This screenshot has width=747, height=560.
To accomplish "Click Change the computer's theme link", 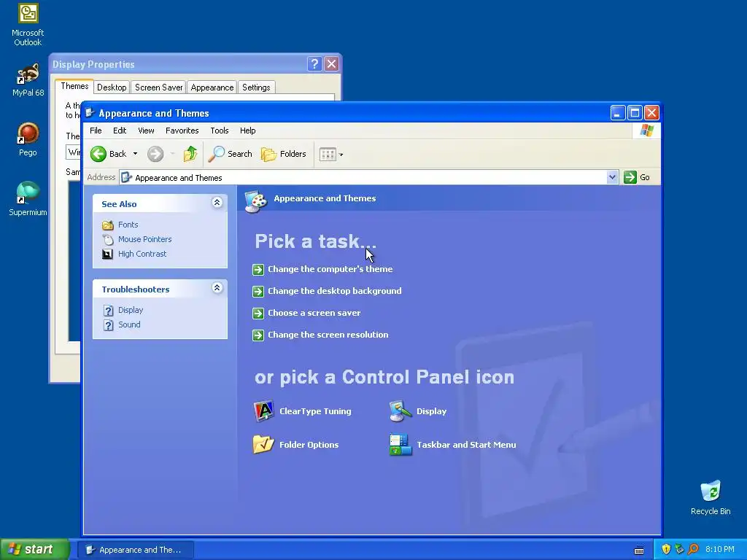I will pos(330,269).
